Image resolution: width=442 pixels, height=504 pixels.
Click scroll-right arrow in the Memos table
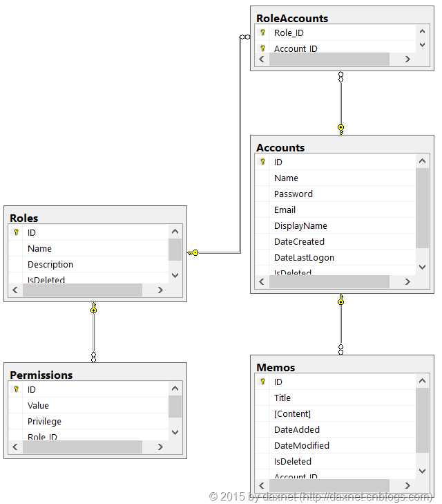(407, 485)
